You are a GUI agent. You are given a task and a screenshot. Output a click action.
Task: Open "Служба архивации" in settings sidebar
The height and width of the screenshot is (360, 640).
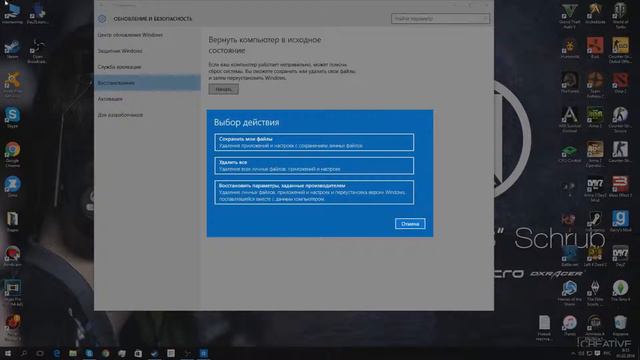(119, 67)
